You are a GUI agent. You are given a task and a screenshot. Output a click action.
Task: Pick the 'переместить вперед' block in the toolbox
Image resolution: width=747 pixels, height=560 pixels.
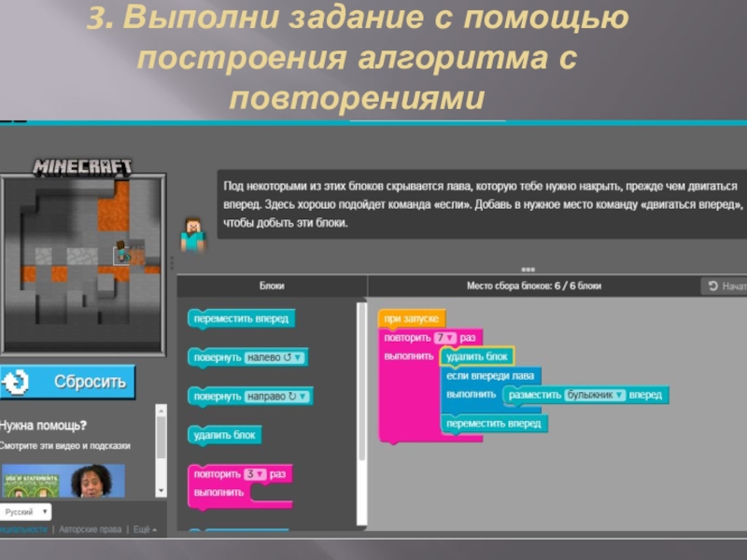(241, 318)
